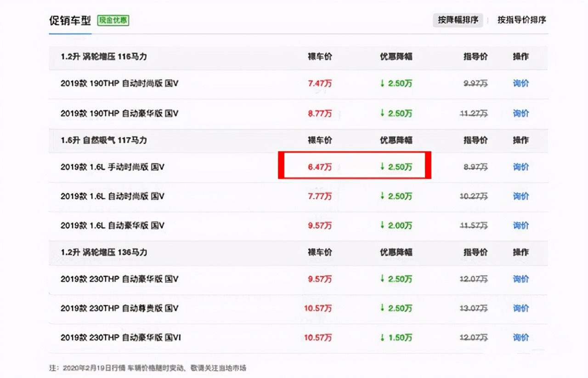Click the down-arrow beside 190THP 自动豪华版 discount
Image resolution: width=588 pixels, height=378 pixels.
pyautogui.click(x=382, y=113)
